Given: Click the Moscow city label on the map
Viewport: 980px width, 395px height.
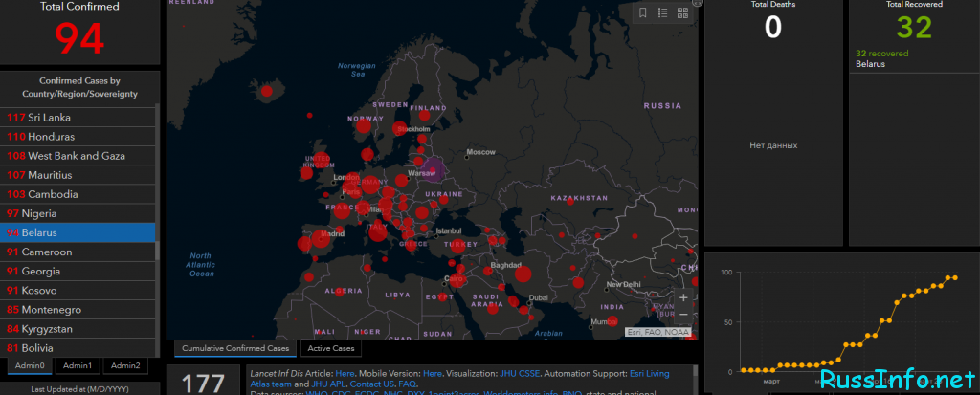Looking at the screenshot, I should [x=480, y=152].
